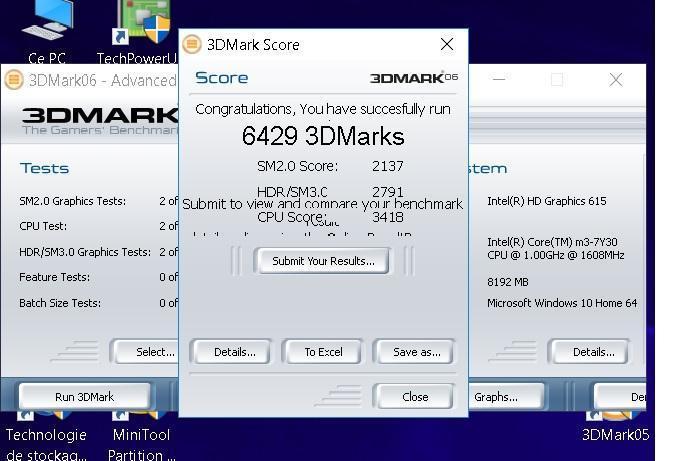Minimize the 3DMark06 main window
The width and height of the screenshot is (680, 461).
point(499,80)
